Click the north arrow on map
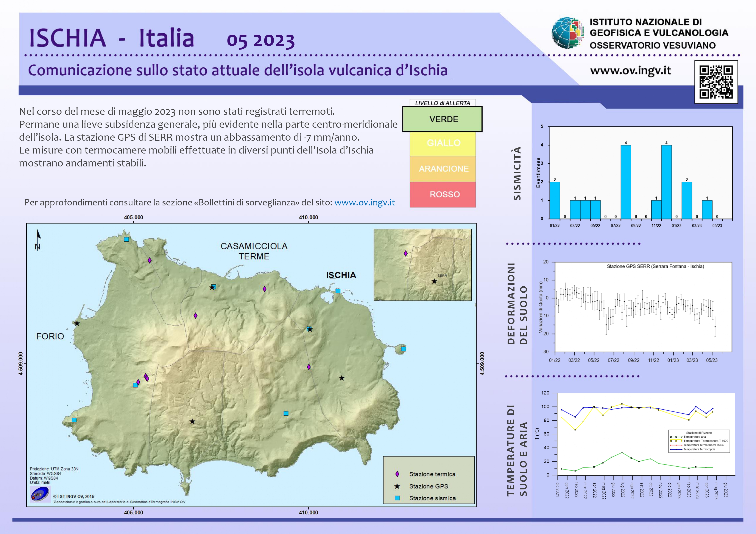 click(38, 239)
